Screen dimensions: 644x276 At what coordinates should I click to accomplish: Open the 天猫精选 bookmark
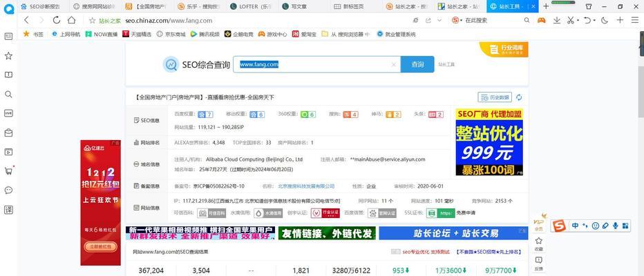[137, 34]
